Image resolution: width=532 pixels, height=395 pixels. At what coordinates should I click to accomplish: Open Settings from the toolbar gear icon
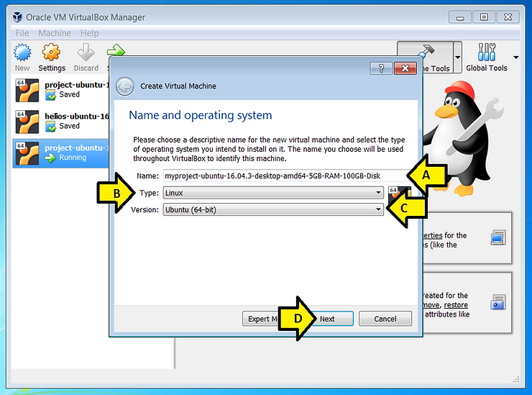pos(51,53)
